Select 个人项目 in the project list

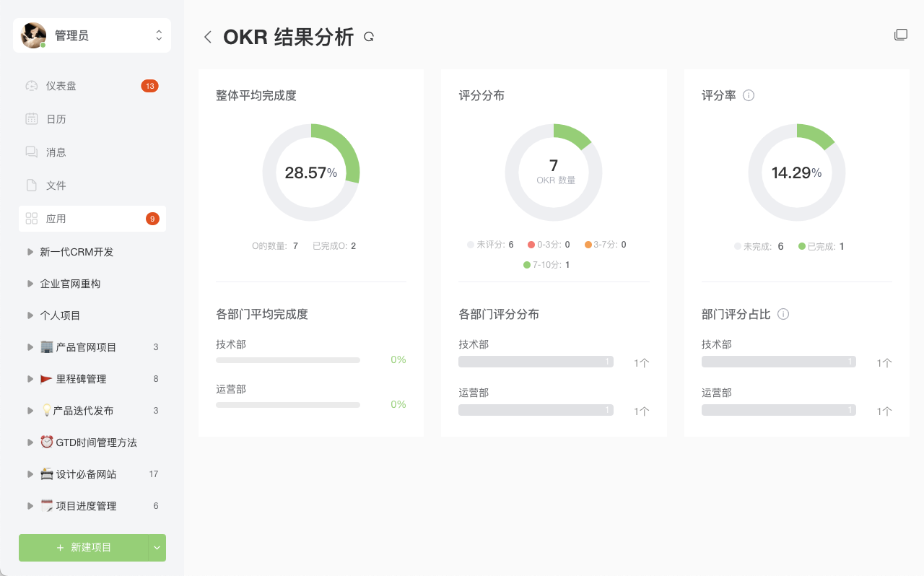[x=60, y=315]
